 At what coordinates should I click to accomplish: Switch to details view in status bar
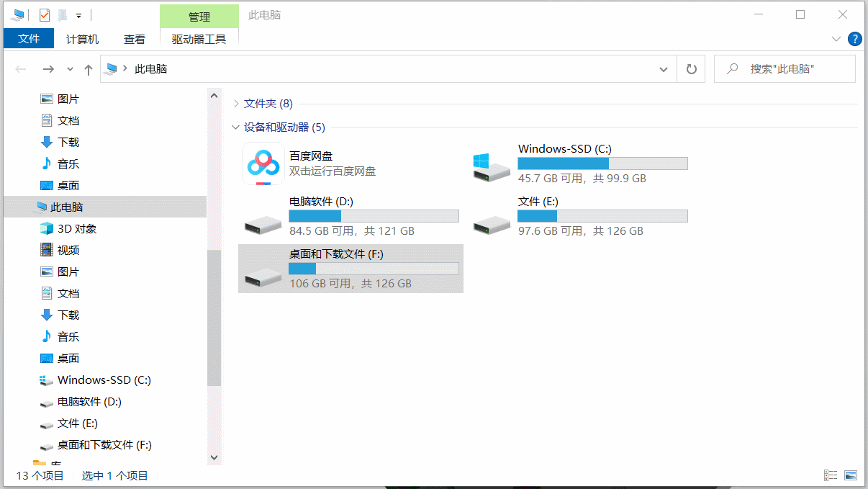(x=831, y=475)
